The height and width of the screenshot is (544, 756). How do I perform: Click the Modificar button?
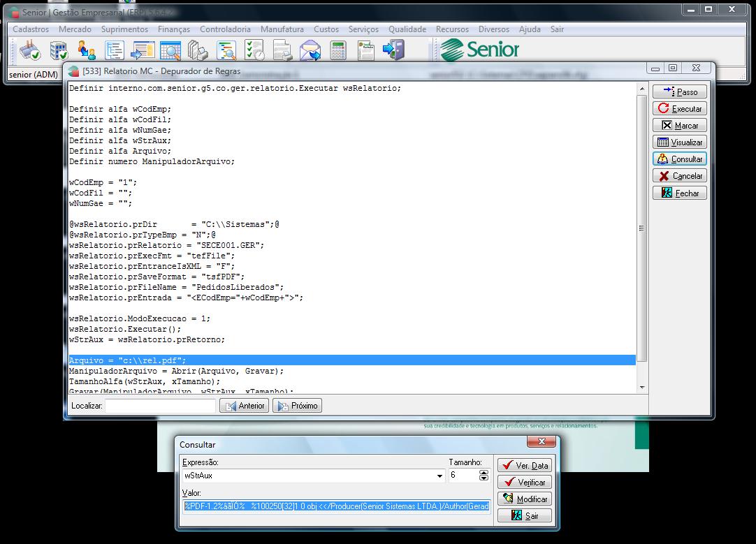point(525,499)
